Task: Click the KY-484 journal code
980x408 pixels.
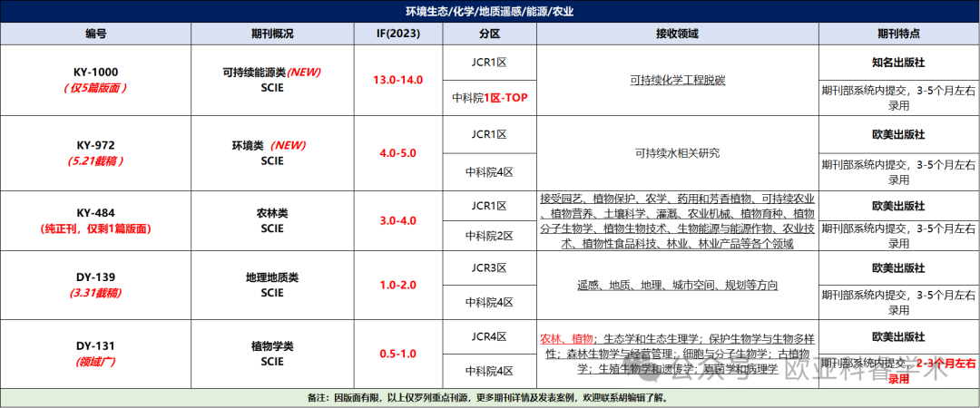Action: [96, 212]
